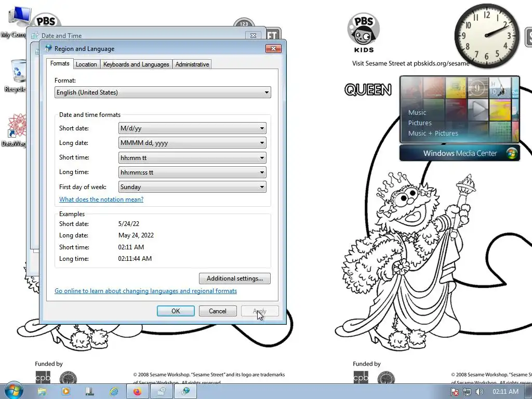
Task: Click the Additional settings button
Action: coord(235,278)
